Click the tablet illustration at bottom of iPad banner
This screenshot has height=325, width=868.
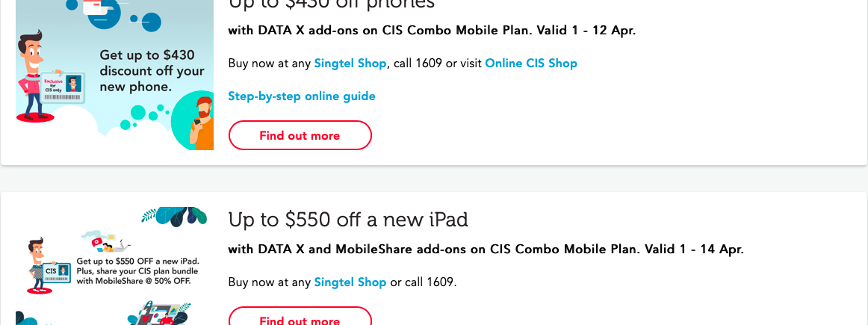[x=161, y=314]
